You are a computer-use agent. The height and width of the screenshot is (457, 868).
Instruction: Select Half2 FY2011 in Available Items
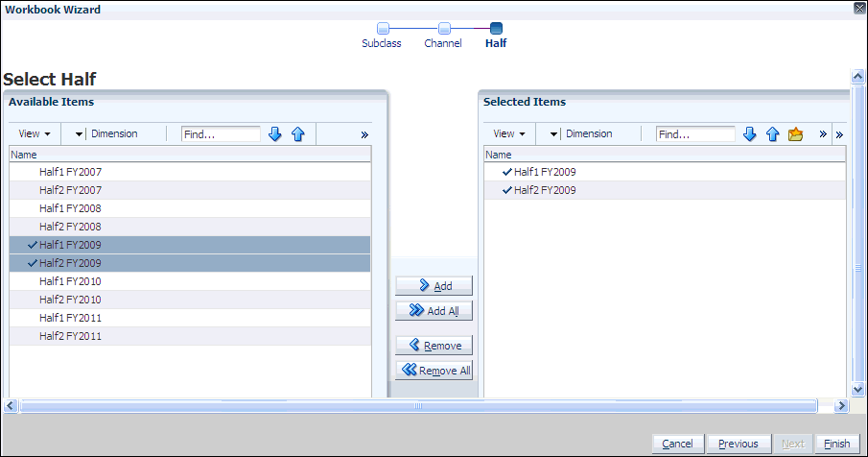coord(190,336)
